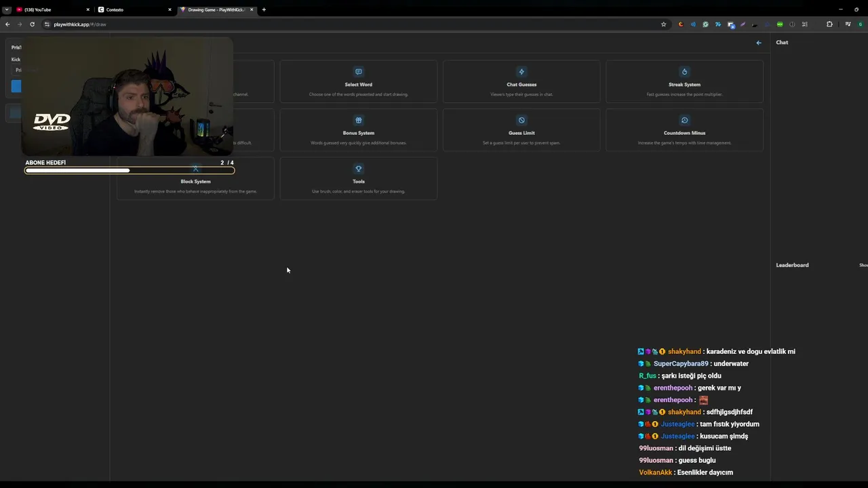The height and width of the screenshot is (488, 868).
Task: Click chat message 'dil değişimi üstte'
Action: point(705,449)
